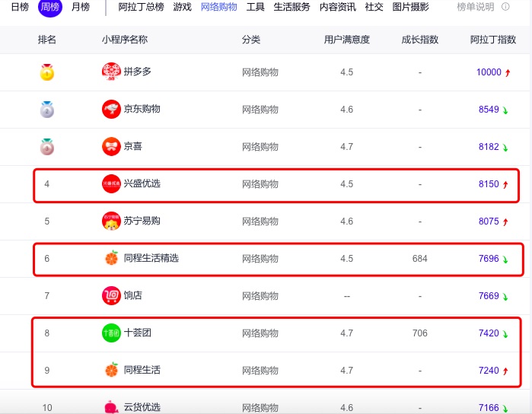The width and height of the screenshot is (532, 414).
Task: Click the 云货优选 pink whale icon
Action: pyautogui.click(x=111, y=407)
